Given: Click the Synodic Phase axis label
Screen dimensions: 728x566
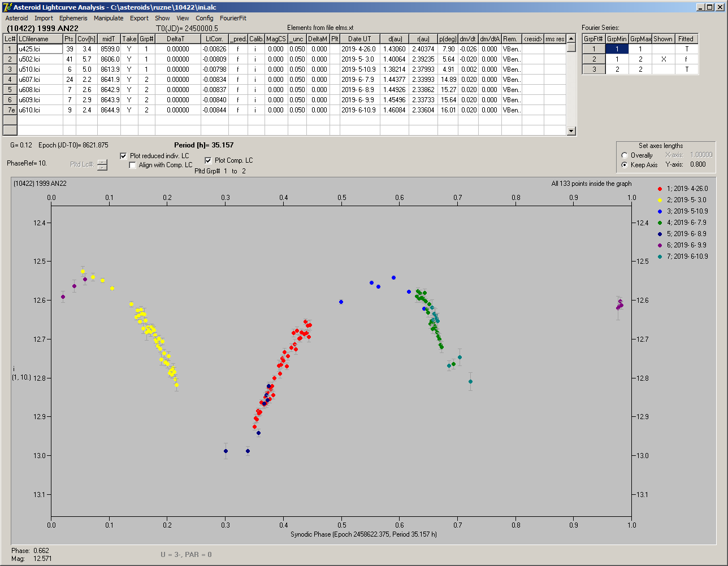Looking at the screenshot, I should tap(363, 534).
